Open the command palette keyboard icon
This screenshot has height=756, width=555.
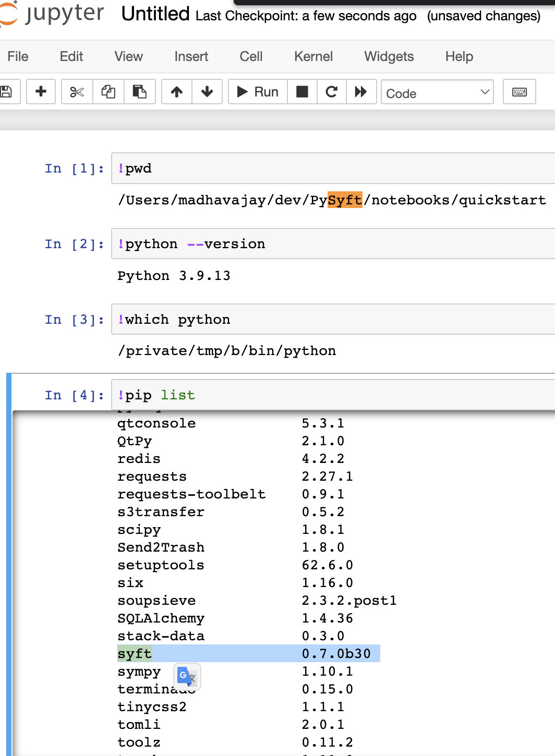[x=519, y=91]
